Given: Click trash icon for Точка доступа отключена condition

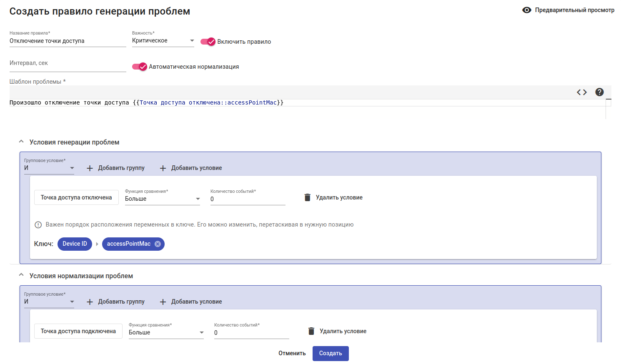Looking at the screenshot, I should 308,197.
